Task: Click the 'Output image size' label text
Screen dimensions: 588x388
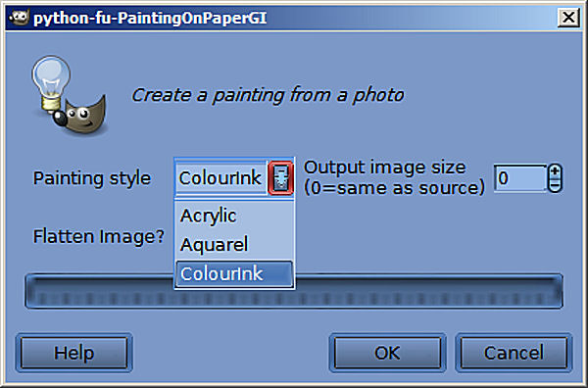Action: [385, 168]
